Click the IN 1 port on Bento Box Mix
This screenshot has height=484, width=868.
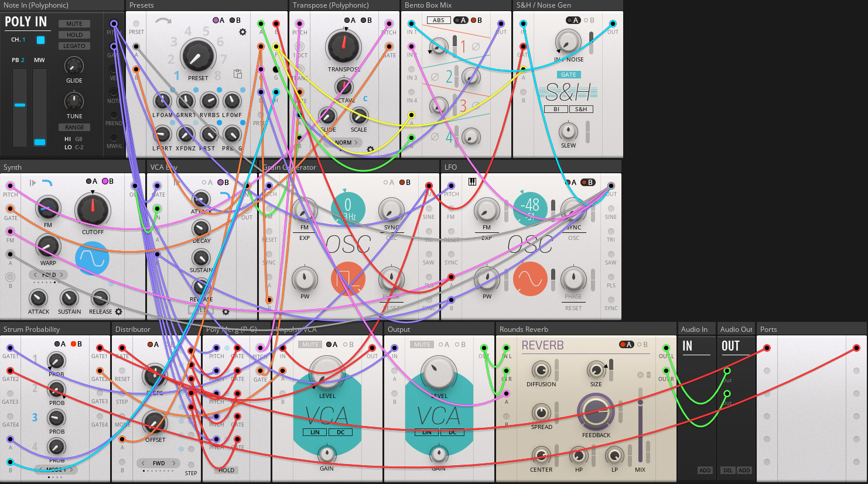click(x=411, y=24)
